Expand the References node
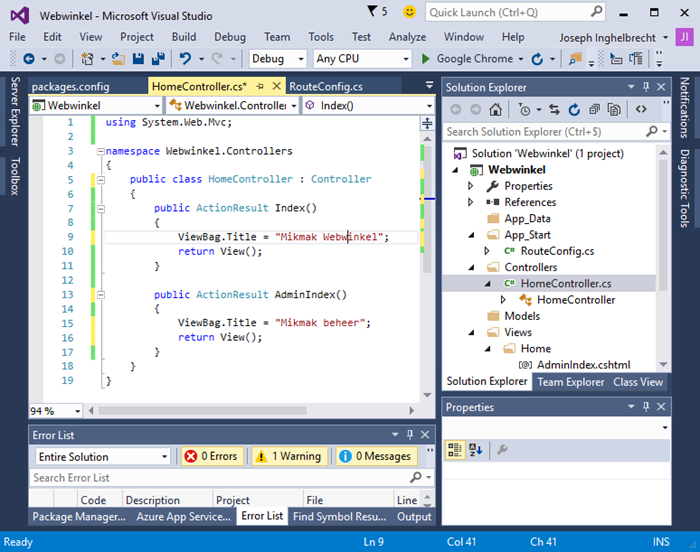700x552 pixels. [x=470, y=202]
